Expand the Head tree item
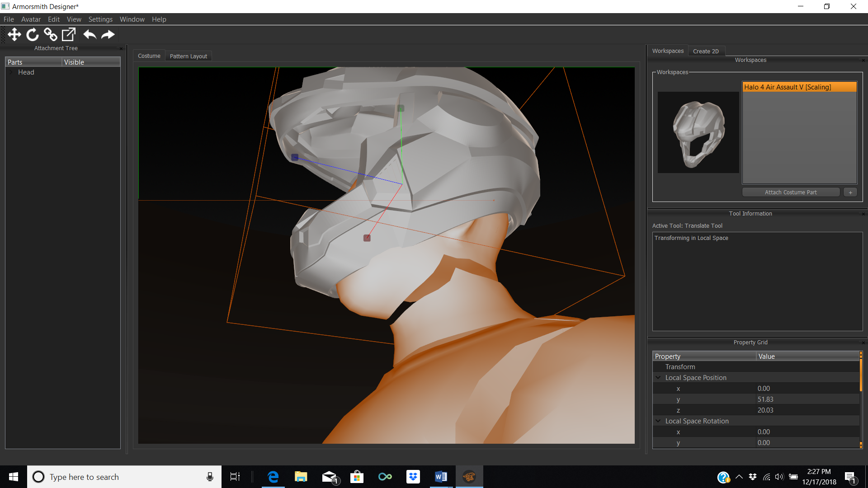 click(x=11, y=72)
